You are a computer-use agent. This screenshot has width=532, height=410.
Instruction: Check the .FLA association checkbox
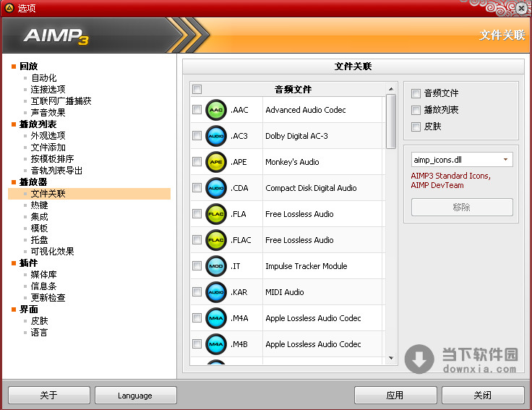[x=197, y=213]
